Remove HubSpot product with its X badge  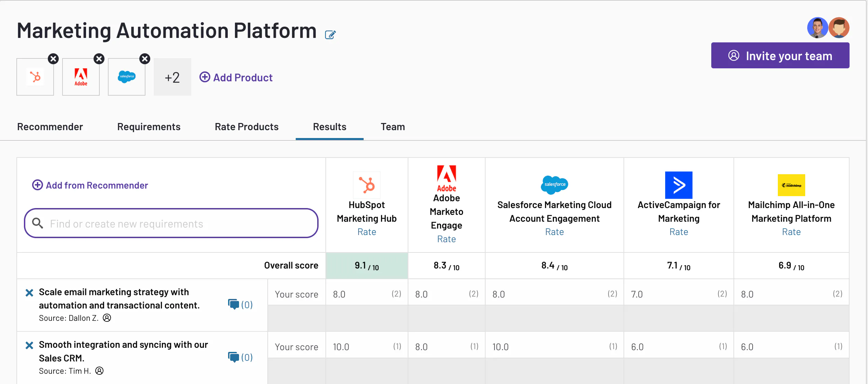[53, 59]
